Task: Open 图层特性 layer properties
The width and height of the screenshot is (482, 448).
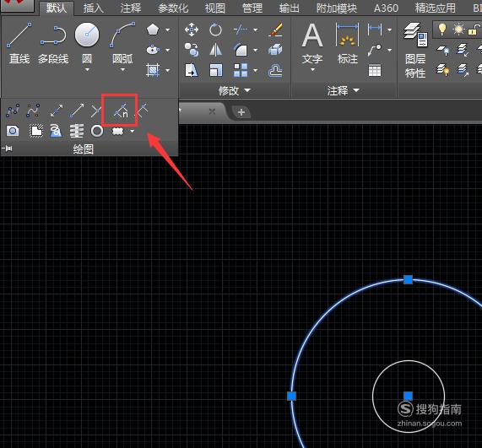Action: point(415,51)
